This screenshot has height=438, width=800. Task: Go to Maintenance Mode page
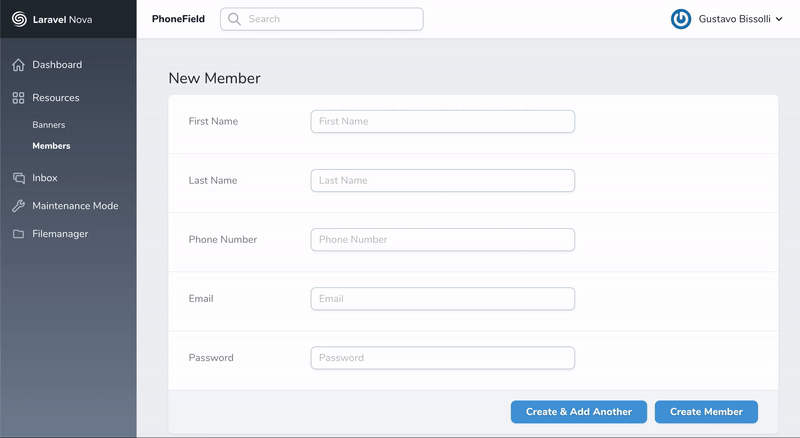[75, 206]
